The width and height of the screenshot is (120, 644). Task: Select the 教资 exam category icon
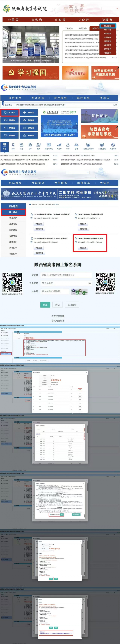point(39,147)
